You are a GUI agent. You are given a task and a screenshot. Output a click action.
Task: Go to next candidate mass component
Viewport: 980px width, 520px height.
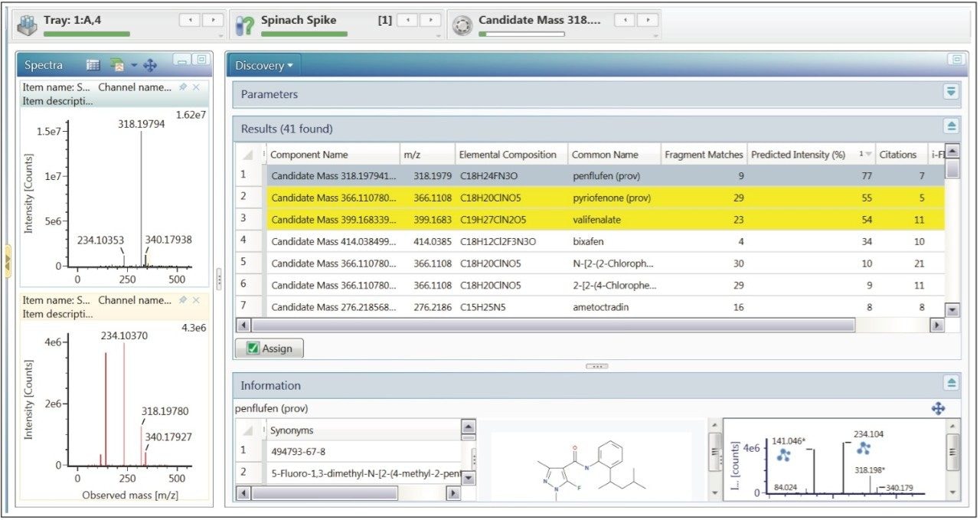coord(648,20)
